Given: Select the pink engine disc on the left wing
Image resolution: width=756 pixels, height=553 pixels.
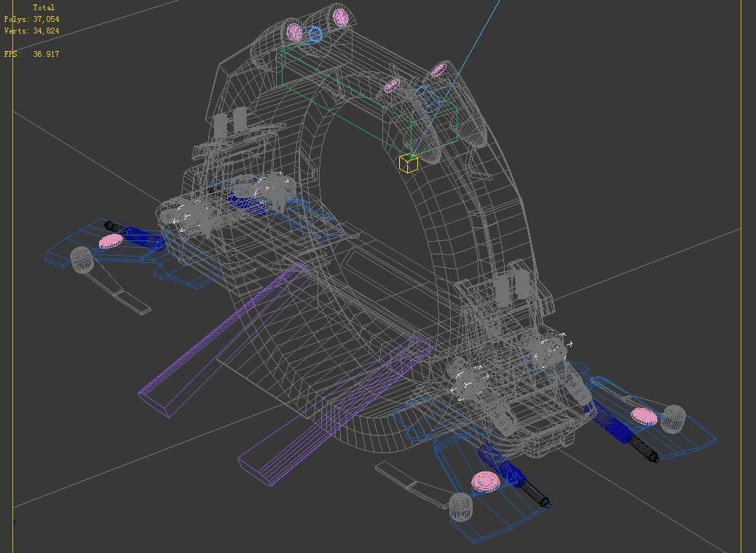Looking at the screenshot, I should (109, 240).
